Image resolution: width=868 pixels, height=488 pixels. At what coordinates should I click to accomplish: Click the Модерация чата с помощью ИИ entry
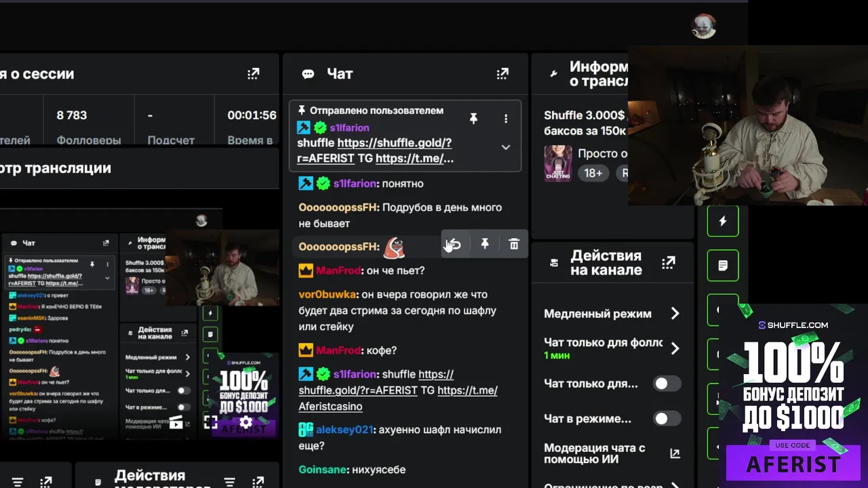[x=612, y=454]
